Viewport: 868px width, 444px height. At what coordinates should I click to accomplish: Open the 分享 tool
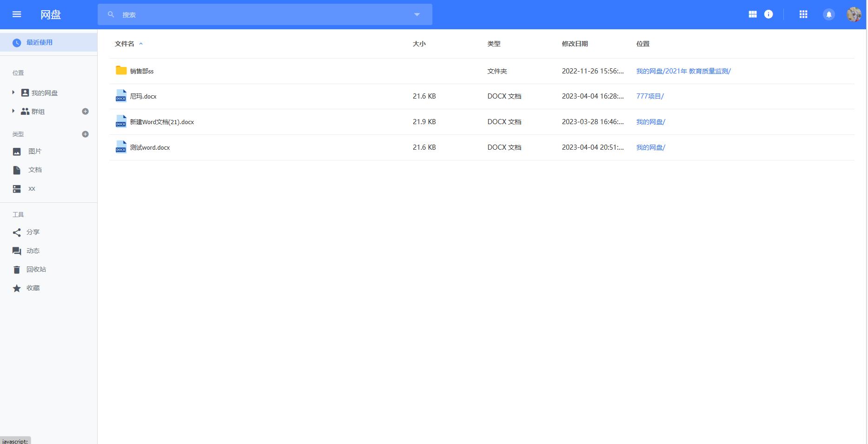(33, 232)
